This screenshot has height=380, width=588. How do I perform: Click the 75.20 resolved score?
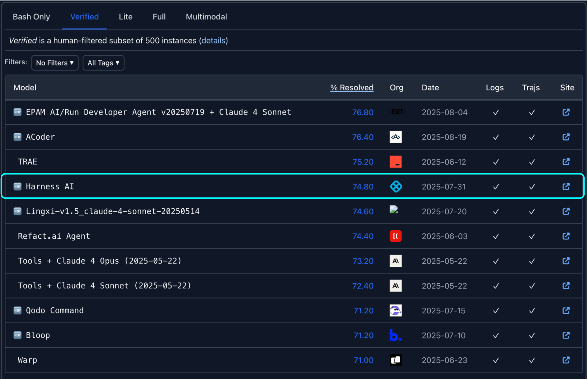[363, 162]
